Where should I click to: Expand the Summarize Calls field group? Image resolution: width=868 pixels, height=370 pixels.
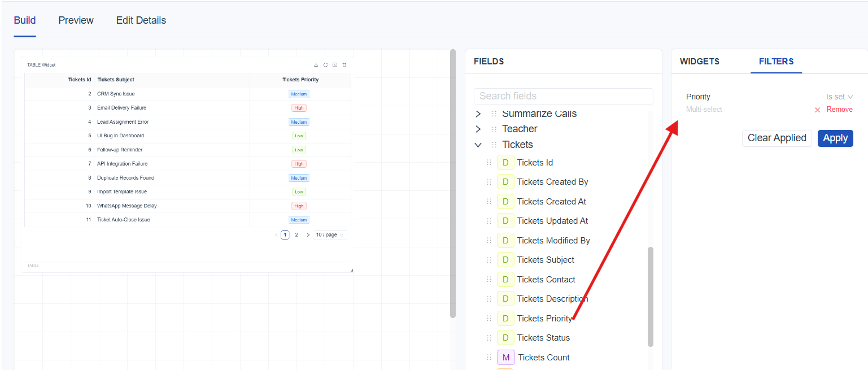(478, 114)
